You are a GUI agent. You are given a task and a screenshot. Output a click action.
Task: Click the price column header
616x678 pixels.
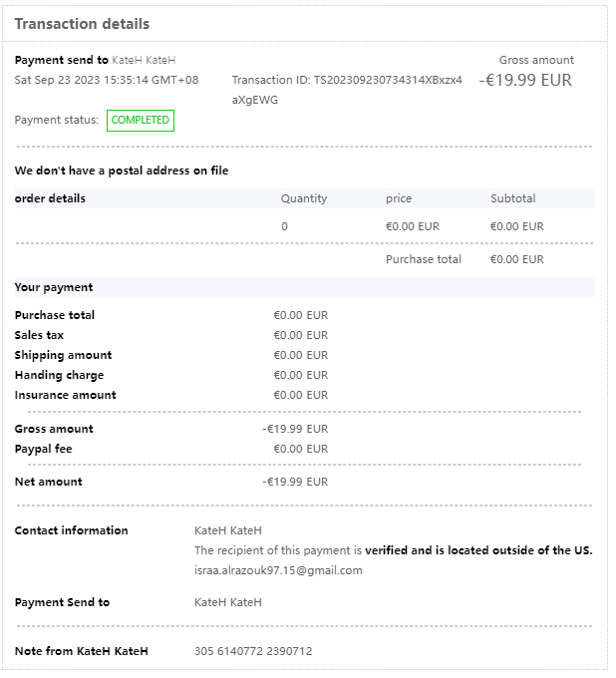[x=399, y=198]
